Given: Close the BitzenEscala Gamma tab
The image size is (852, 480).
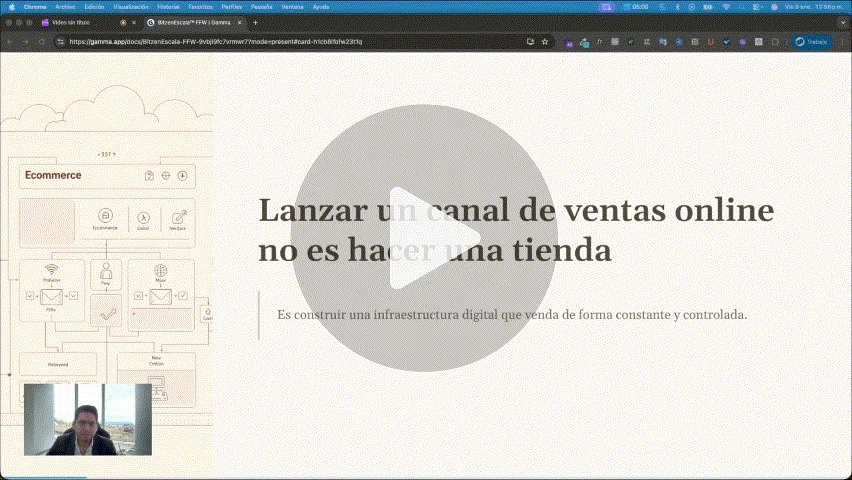Looking at the screenshot, I should 237,22.
